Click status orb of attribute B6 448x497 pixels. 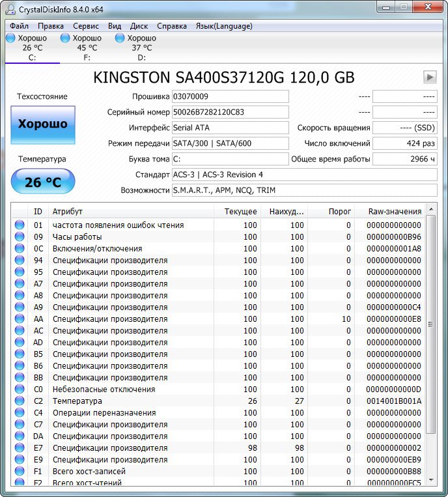(x=20, y=365)
